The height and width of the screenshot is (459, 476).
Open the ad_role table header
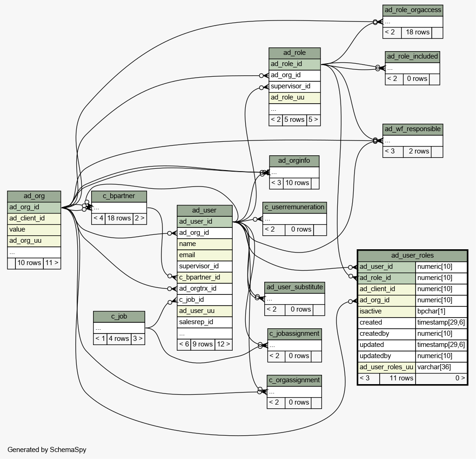(295, 53)
